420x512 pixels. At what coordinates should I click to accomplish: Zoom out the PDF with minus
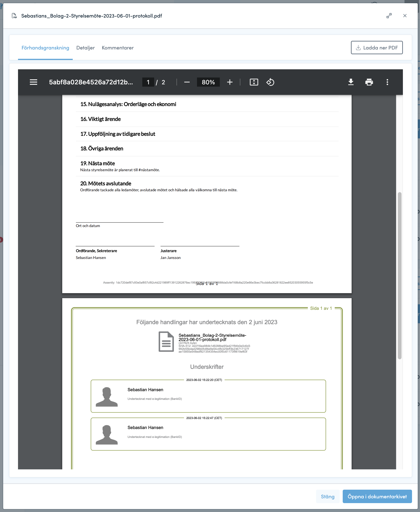[x=187, y=82]
